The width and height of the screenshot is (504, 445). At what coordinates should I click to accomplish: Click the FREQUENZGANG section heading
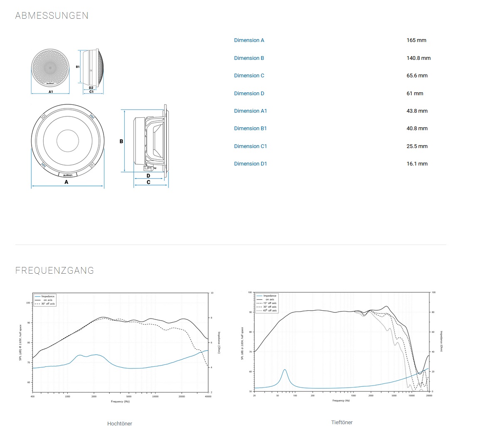tap(55, 271)
